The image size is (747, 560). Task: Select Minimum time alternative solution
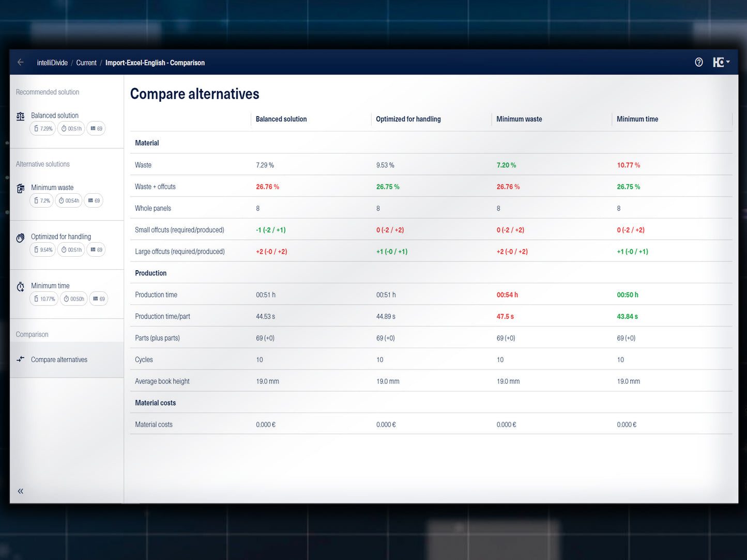(x=50, y=286)
